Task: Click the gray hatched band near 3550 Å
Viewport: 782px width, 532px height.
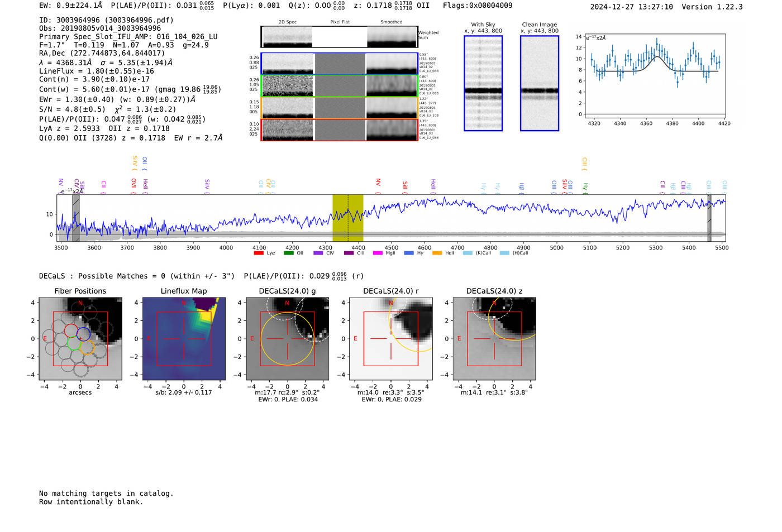Action: pyautogui.click(x=76, y=218)
